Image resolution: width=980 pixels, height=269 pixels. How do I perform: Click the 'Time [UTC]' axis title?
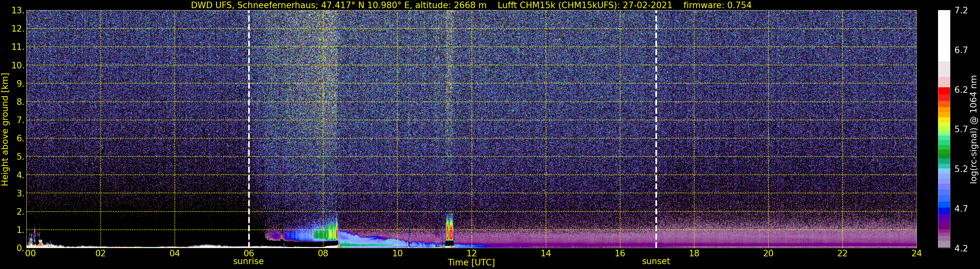tap(471, 262)
